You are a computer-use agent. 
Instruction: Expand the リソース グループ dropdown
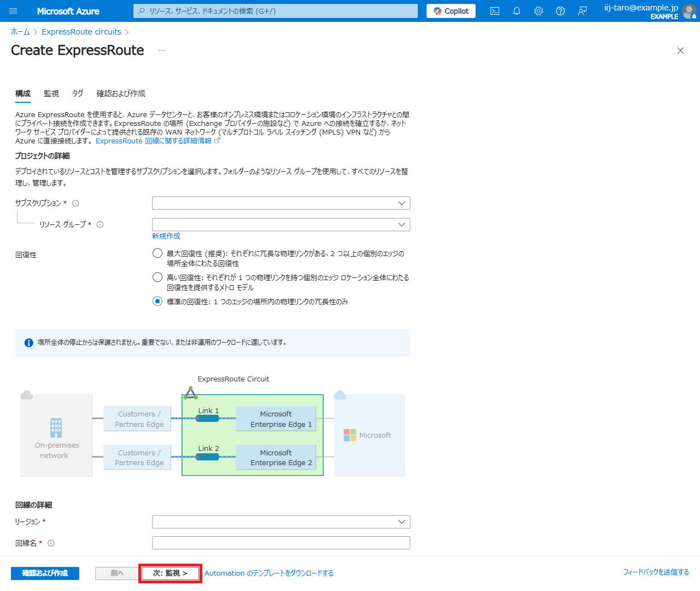281,224
